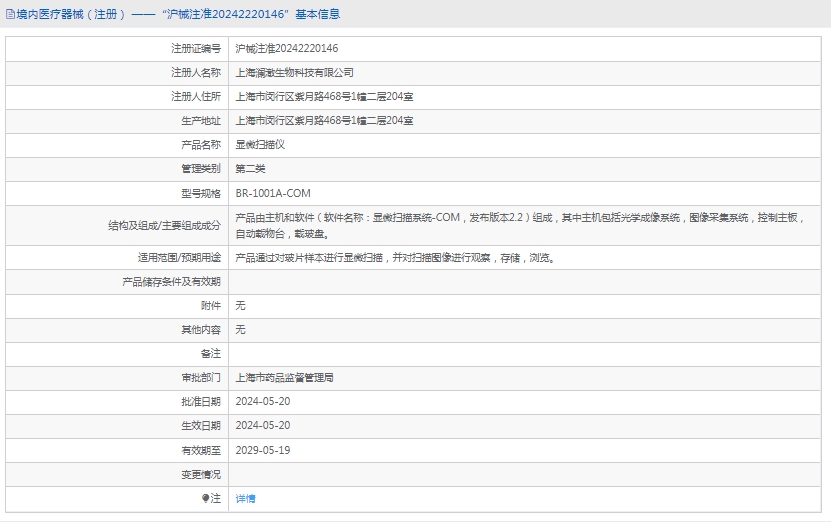Click the 生效日期 value 2024-05-20
The width and height of the screenshot is (831, 525).
point(262,426)
